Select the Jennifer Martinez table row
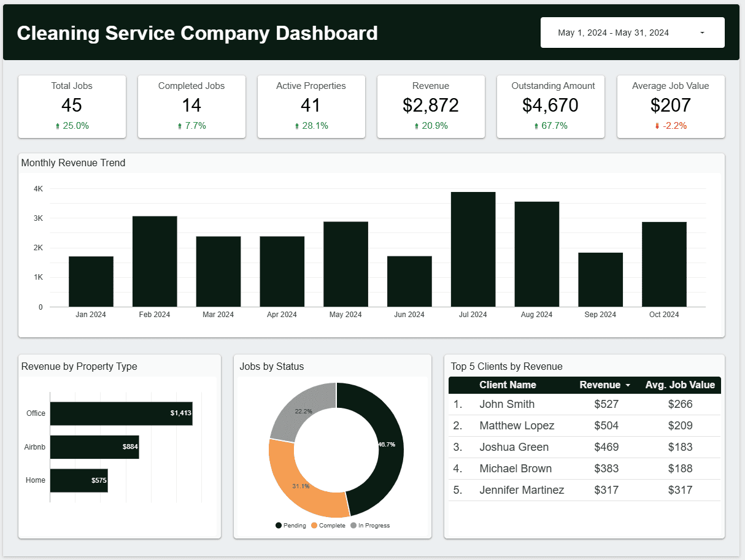745x560 pixels. pos(522,490)
